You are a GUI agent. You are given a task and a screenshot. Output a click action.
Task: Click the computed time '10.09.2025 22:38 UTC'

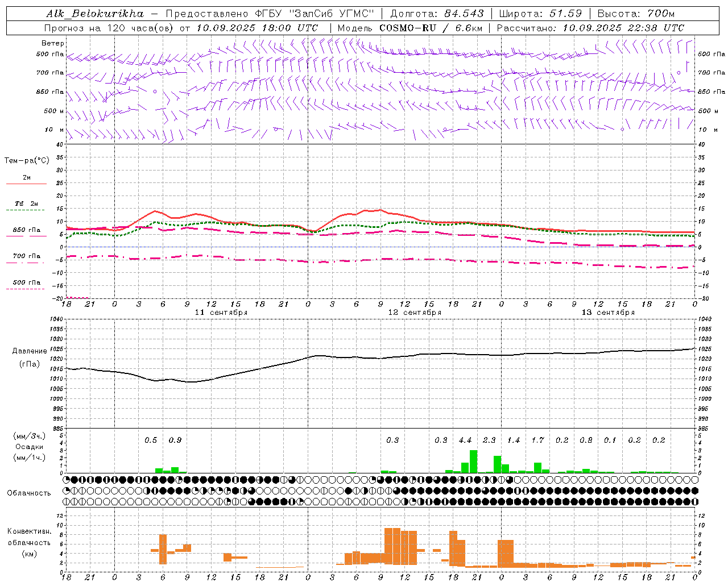coord(623,28)
